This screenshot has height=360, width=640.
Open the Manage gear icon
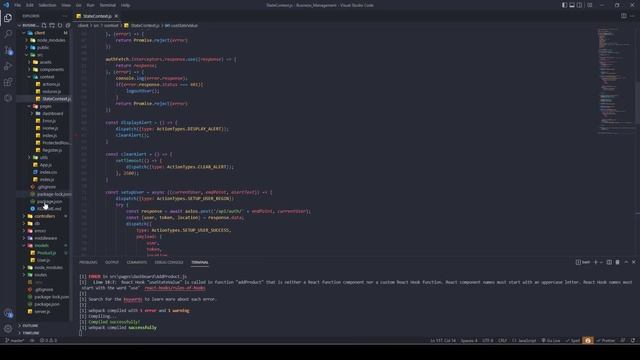pyautogui.click(x=8, y=328)
